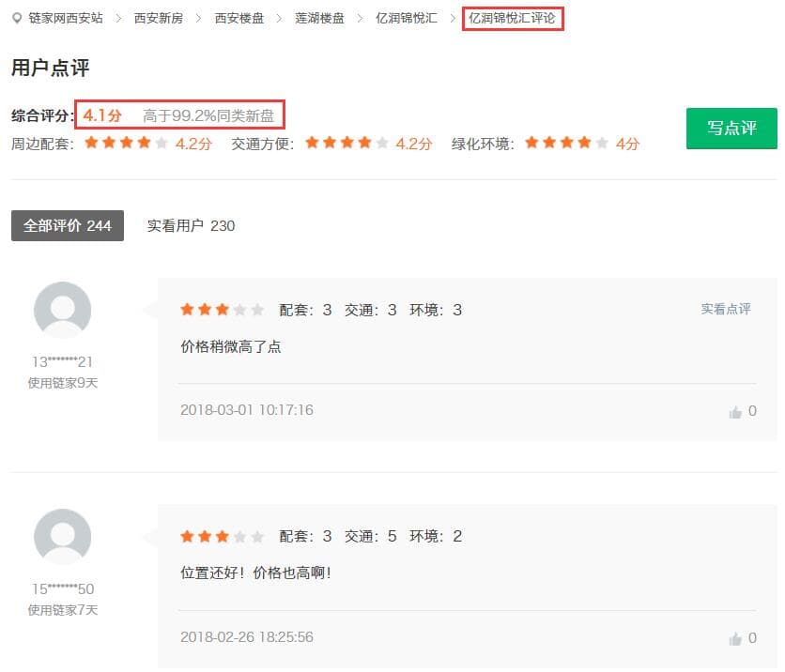Viewport: 785px width, 672px height.
Task: Click avatar of user 13*******21
Action: click(x=62, y=310)
